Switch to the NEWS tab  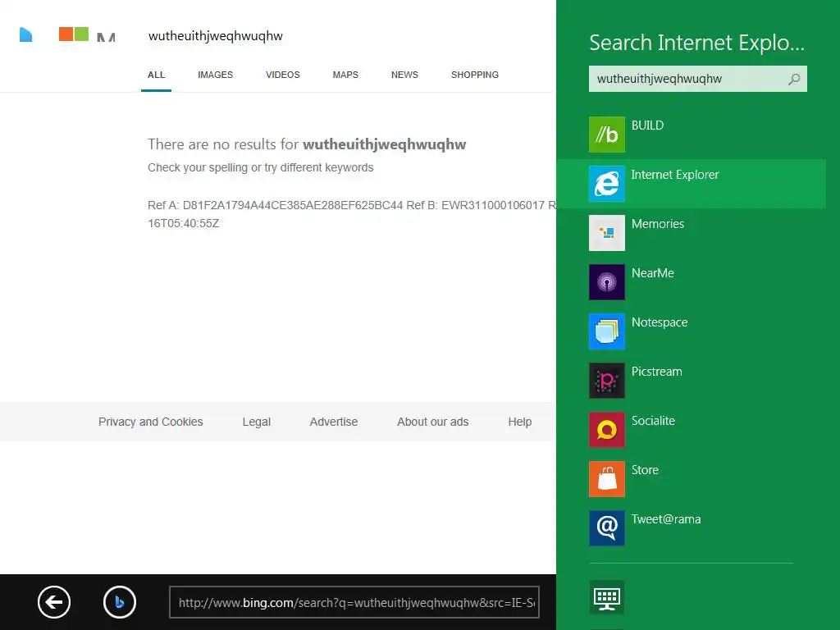click(404, 75)
